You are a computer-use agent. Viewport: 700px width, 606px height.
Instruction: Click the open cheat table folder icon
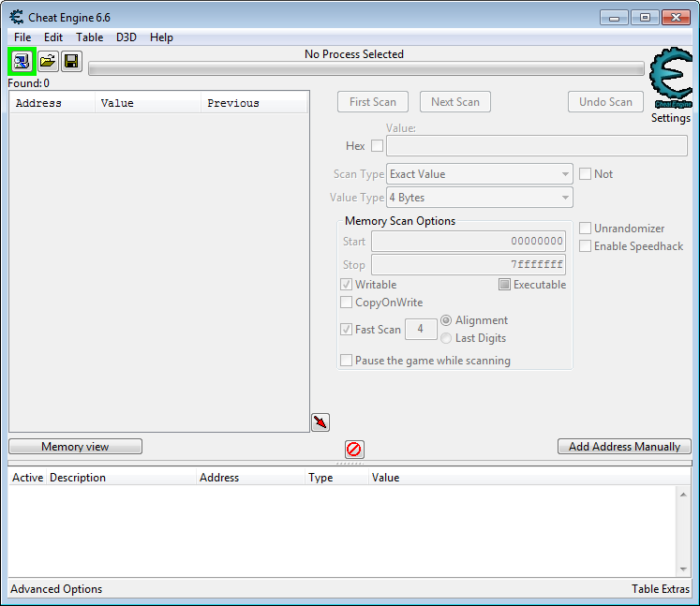click(48, 61)
